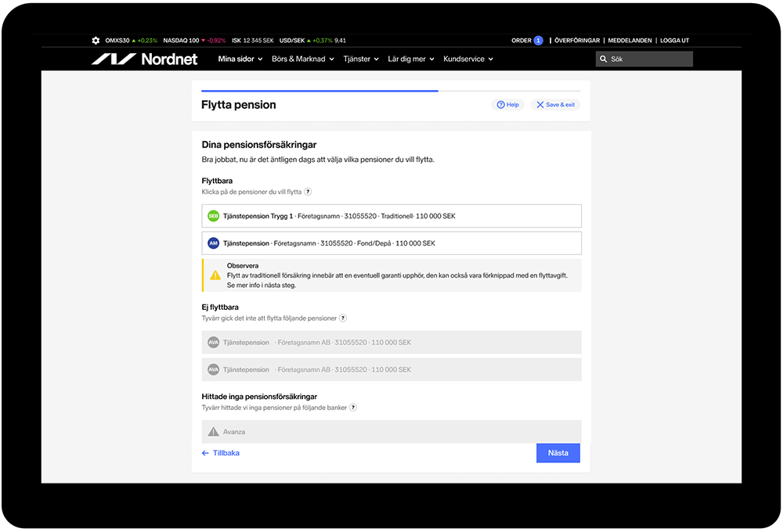Click the Nästa button
This screenshot has height=532, width=783.
point(558,453)
